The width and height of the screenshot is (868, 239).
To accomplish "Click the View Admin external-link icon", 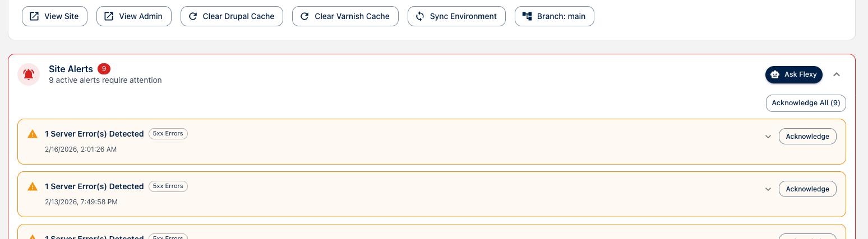I will point(109,16).
